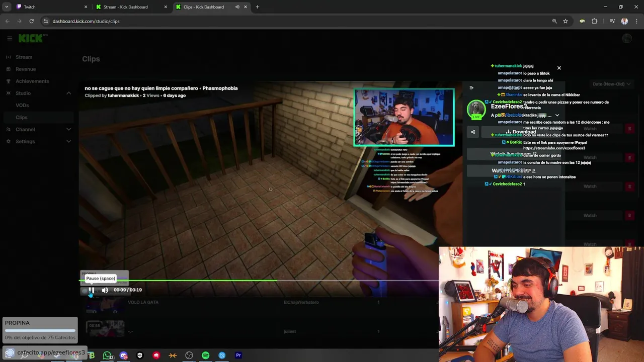Open VODs under Studio
The height and width of the screenshot is (362, 644).
point(22,105)
